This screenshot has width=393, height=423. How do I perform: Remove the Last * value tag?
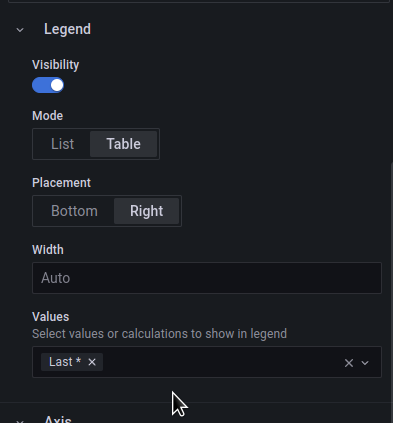(x=92, y=362)
